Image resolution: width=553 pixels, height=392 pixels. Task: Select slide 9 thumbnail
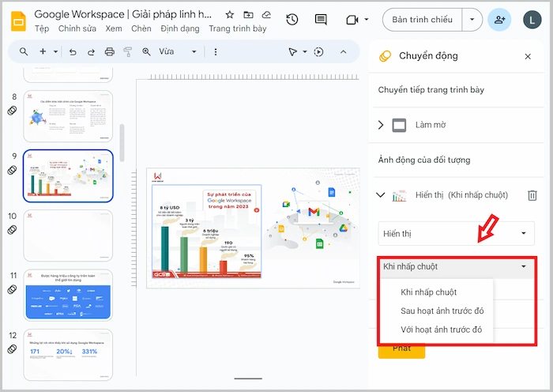tap(68, 176)
